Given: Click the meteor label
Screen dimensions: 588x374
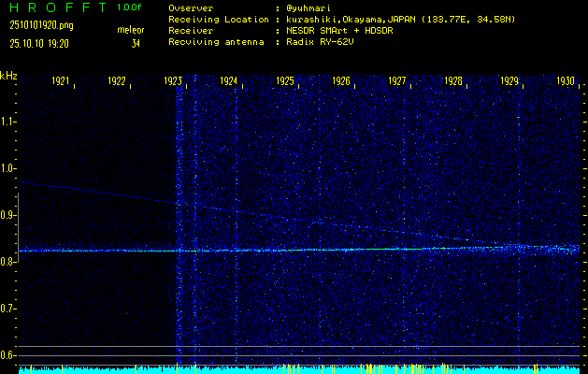Looking at the screenshot, I should pyautogui.click(x=130, y=30).
